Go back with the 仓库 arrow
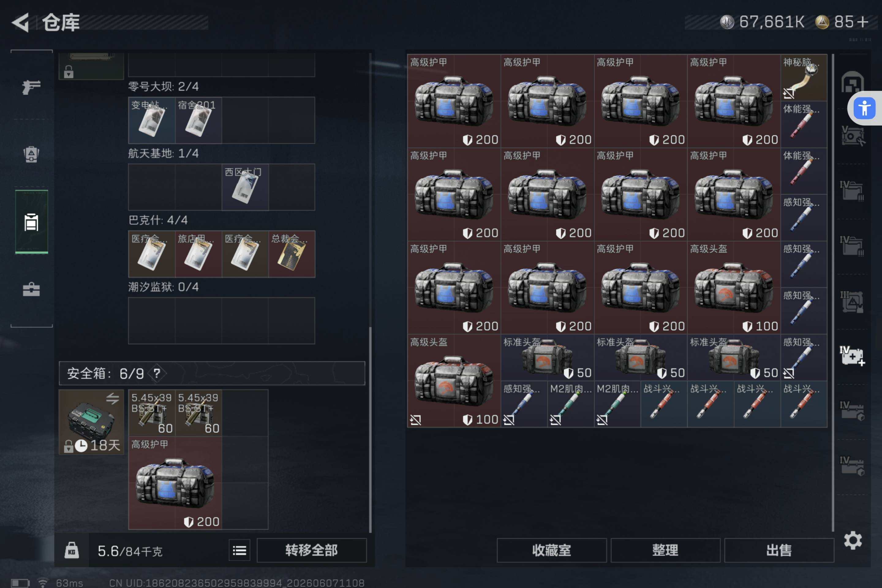 (x=21, y=22)
